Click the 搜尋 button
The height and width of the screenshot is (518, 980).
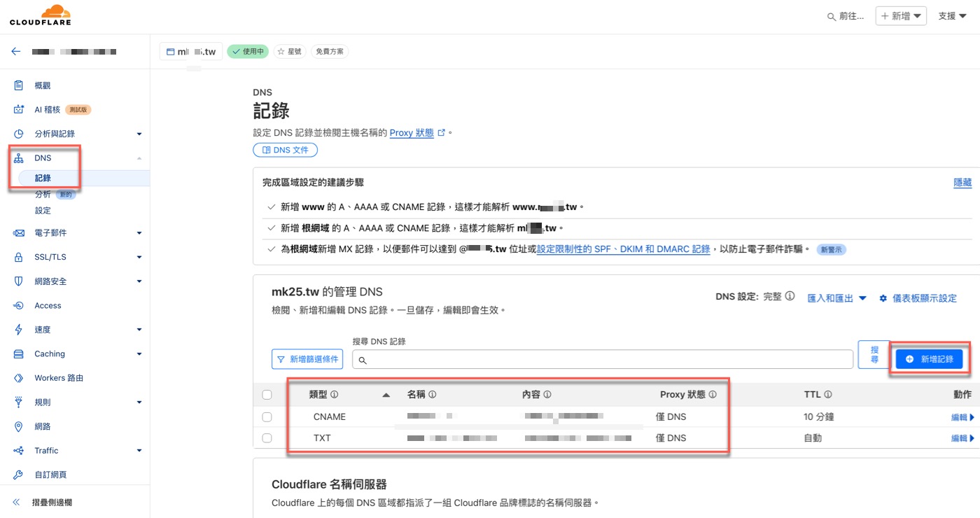pyautogui.click(x=874, y=354)
